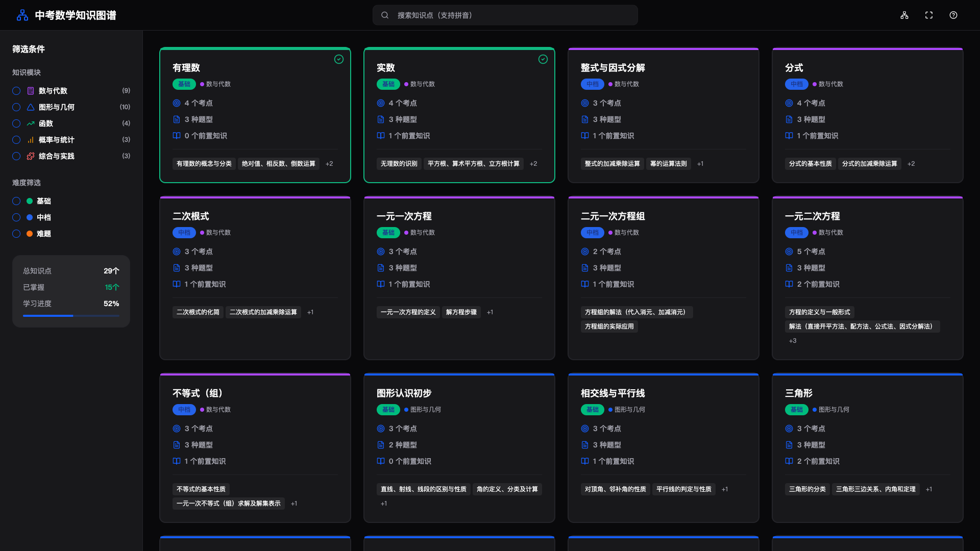Image resolution: width=980 pixels, height=551 pixels.
Task: Click the knowledge point search field
Action: 505,15
